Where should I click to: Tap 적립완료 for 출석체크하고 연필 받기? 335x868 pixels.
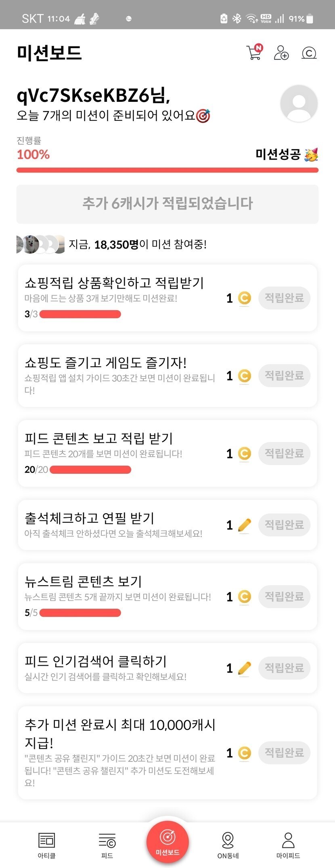[x=284, y=525]
